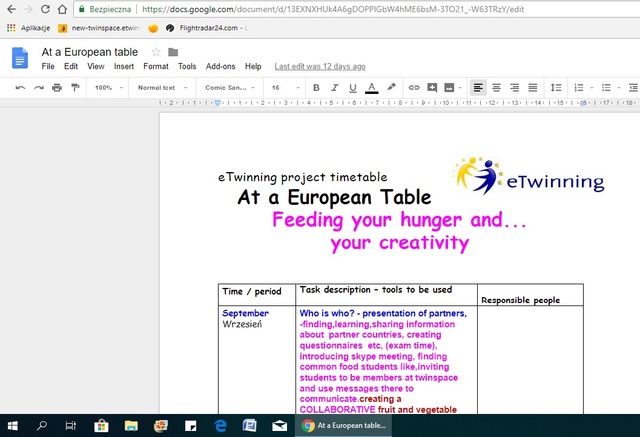Toggle underline formatting
The width and height of the screenshot is (640, 437).
tap(353, 88)
